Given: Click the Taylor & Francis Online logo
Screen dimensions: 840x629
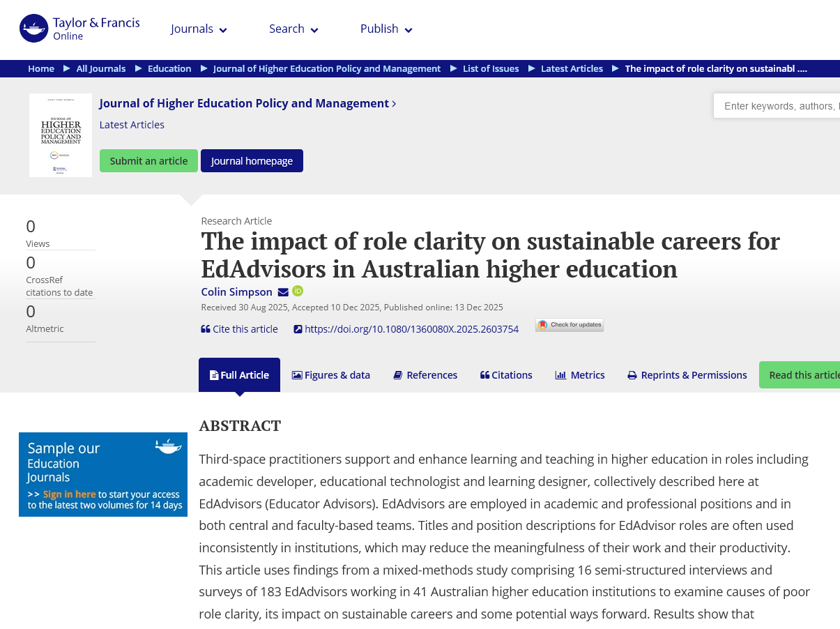Looking at the screenshot, I should click(79, 28).
